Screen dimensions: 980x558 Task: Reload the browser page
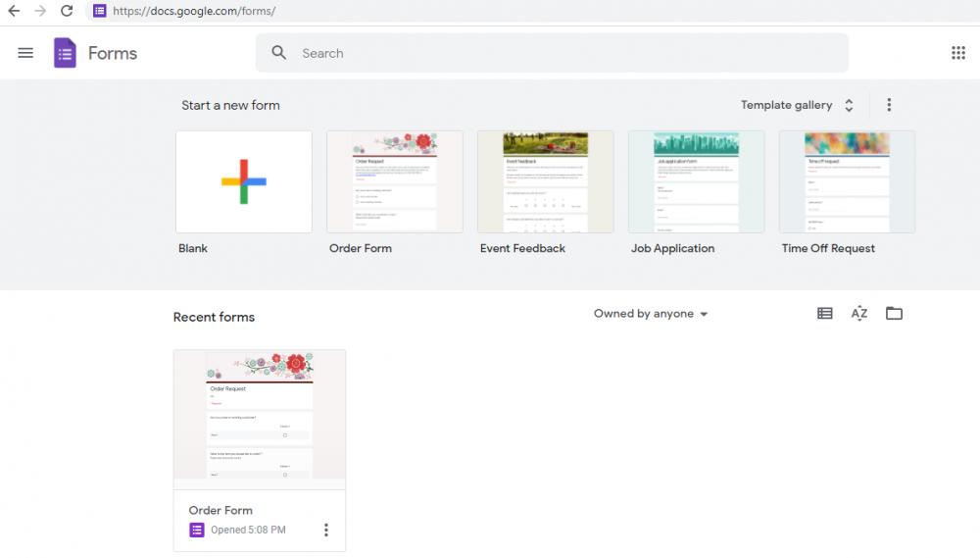tap(67, 11)
